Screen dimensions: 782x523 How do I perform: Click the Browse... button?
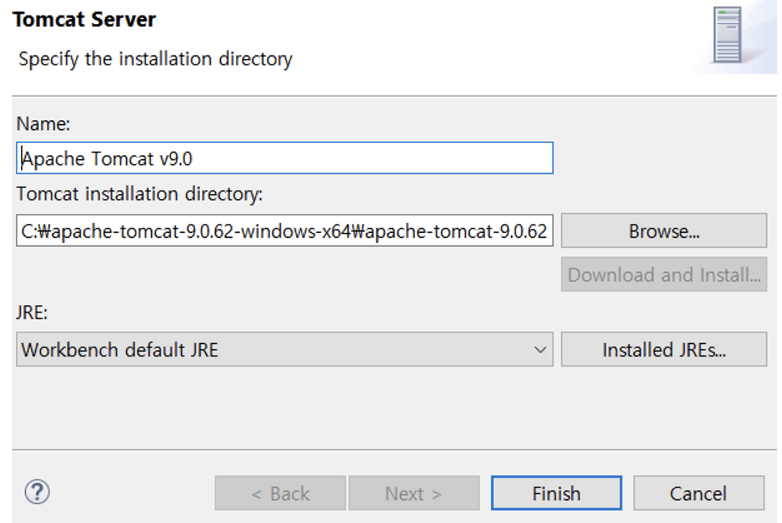click(x=664, y=230)
